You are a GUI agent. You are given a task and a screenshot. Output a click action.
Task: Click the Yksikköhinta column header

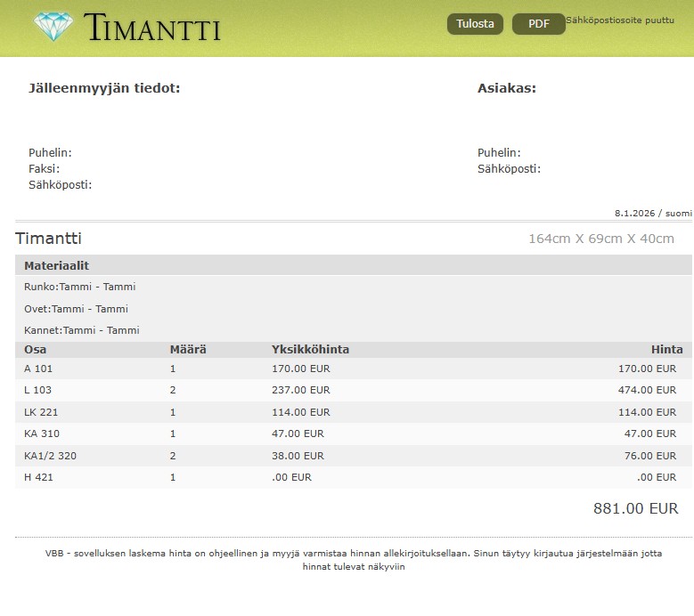click(310, 350)
